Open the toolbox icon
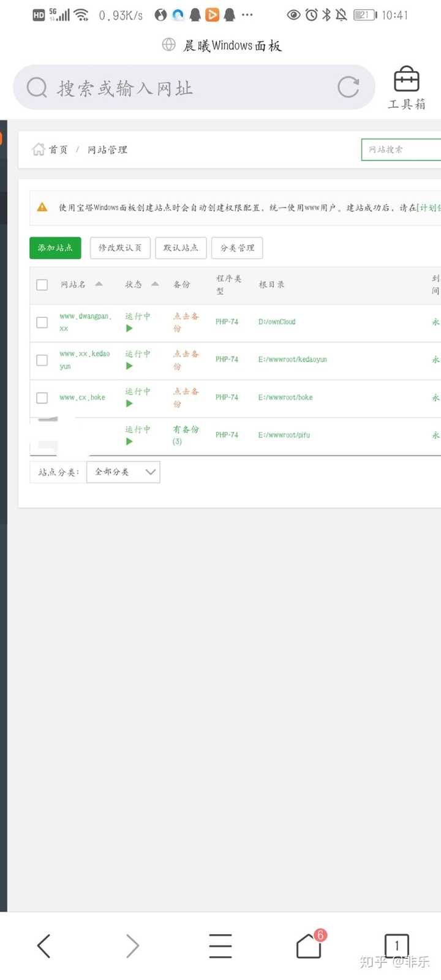Screen dimensions: 441x980 click(407, 80)
